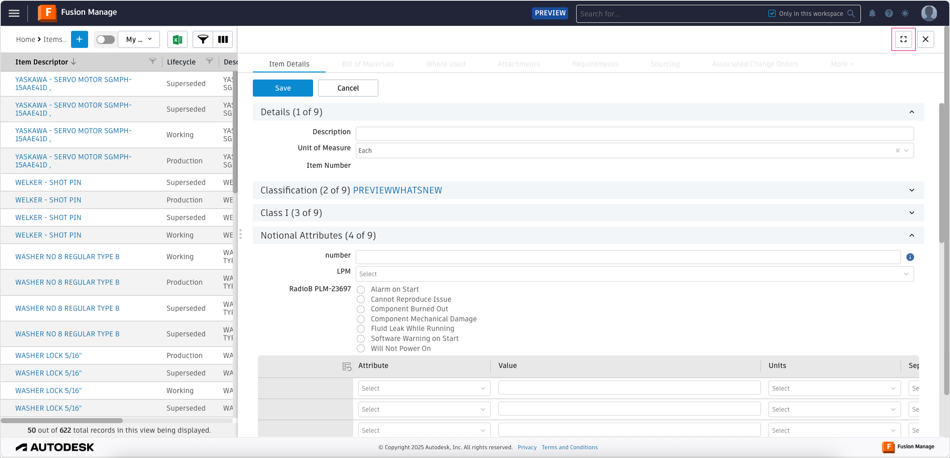Image resolution: width=950 pixels, height=458 pixels.
Task: Click the blue add item plus button
Action: 79,39
